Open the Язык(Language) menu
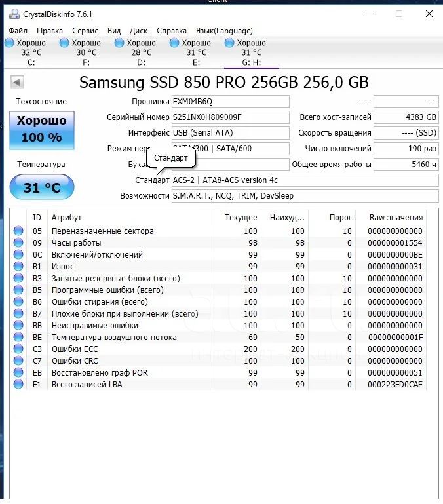443x504 pixels. (x=224, y=31)
